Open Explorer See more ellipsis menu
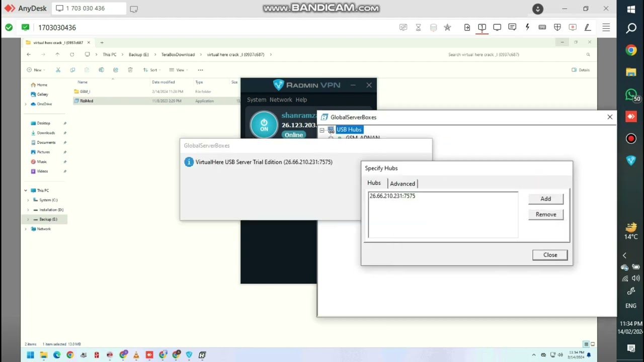644x362 pixels. point(200,70)
